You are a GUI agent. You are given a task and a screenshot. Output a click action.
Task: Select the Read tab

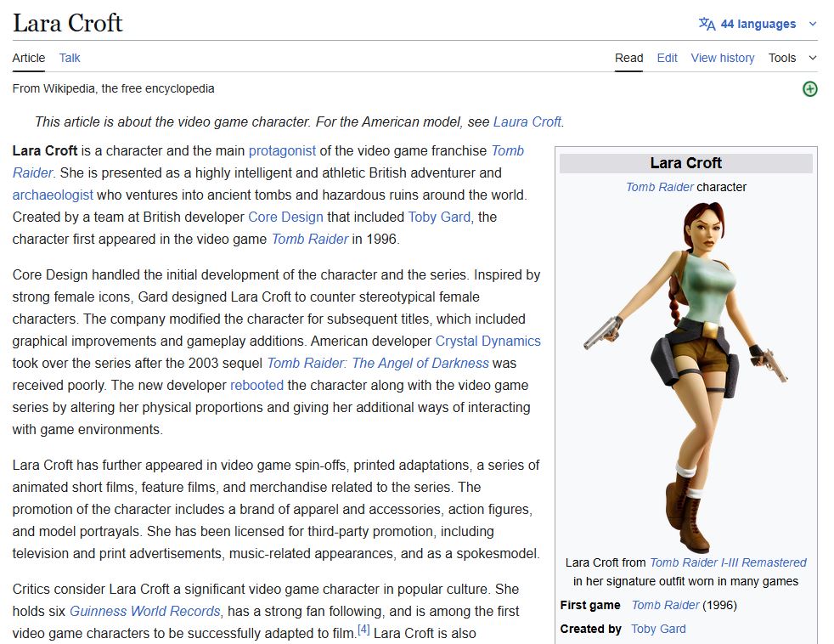628,58
